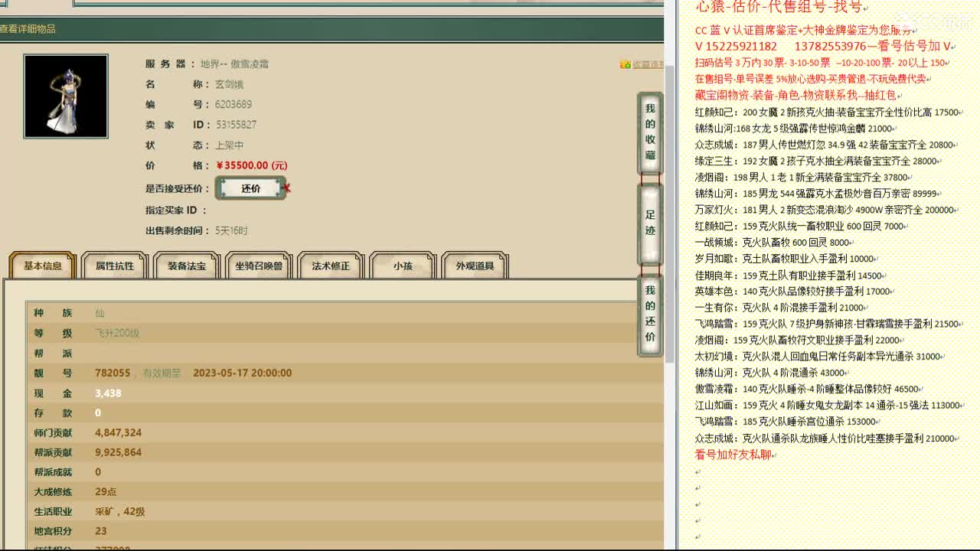Click the server name 地界-- 傲雪凌霜
The width and height of the screenshot is (980, 551).
[234, 64]
